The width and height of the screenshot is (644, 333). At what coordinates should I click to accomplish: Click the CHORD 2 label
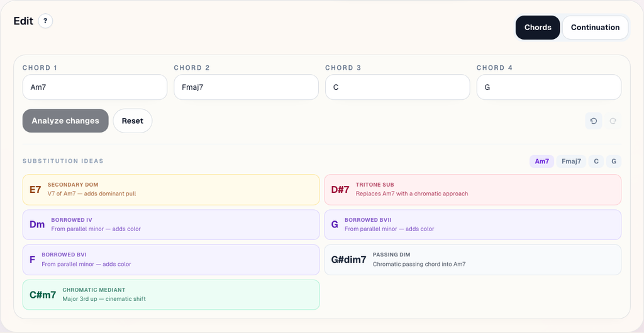click(x=192, y=68)
